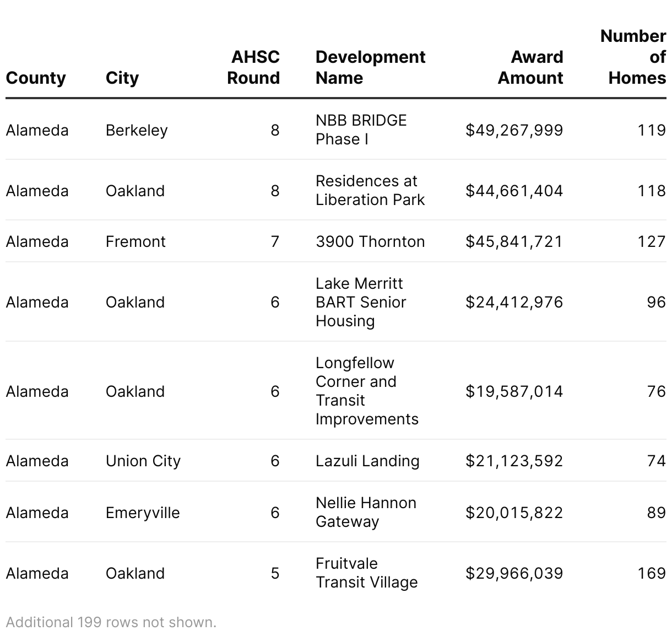This screenshot has width=672, height=636.
Task: Select the Nellie Hannon Gateway cell
Action: 366,512
